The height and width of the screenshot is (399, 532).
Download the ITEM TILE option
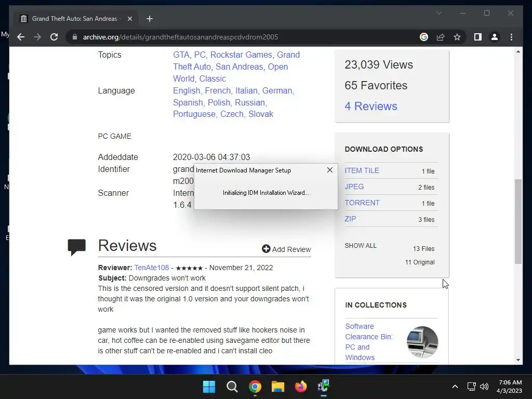click(362, 170)
